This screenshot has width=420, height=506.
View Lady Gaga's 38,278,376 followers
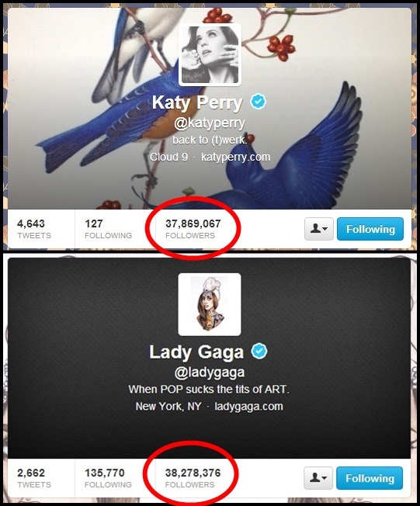(x=193, y=478)
